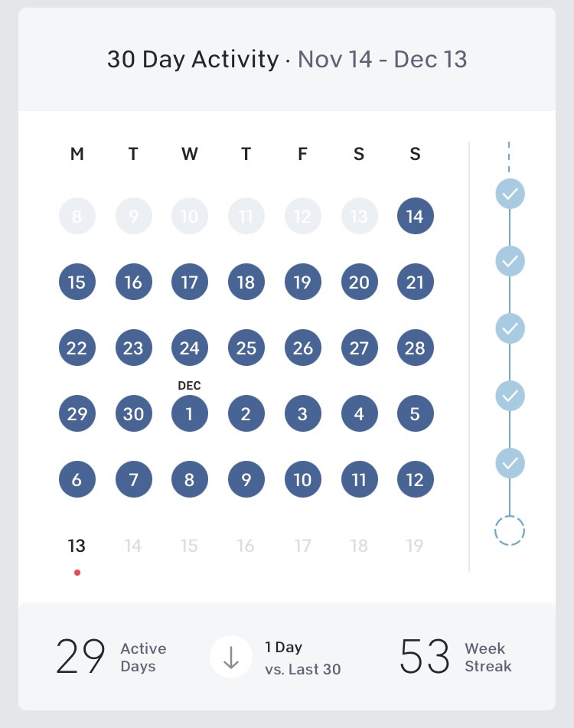The image size is (574, 728).
Task: Click the down arrow trend icon
Action: pos(231,657)
